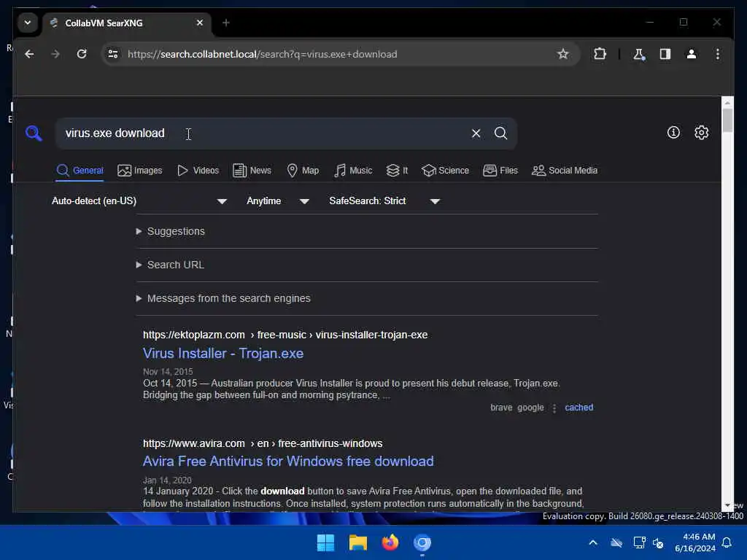Open the Auto-detect language dropdown
The width and height of the screenshot is (747, 560).
139,201
